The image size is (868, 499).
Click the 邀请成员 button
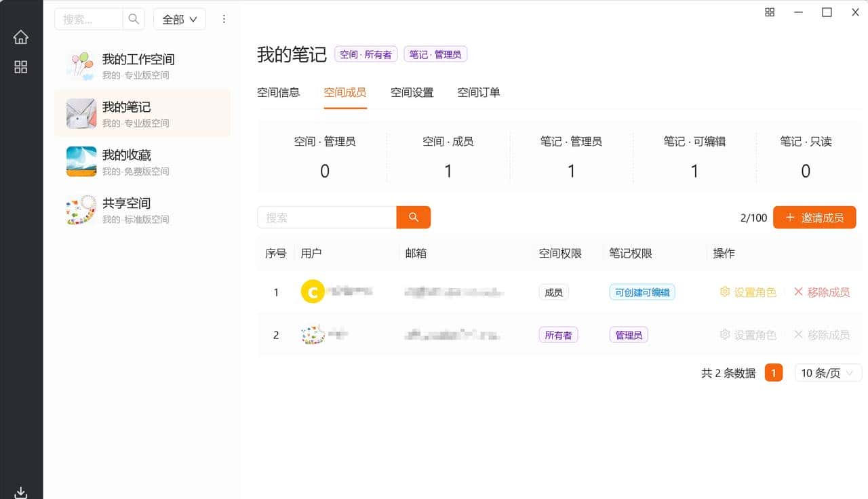814,218
